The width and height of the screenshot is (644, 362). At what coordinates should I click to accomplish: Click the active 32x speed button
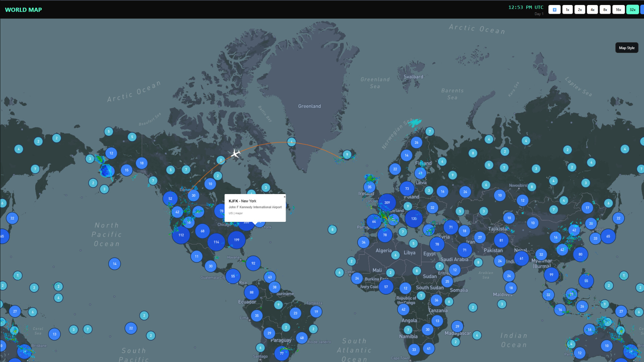[x=632, y=10]
